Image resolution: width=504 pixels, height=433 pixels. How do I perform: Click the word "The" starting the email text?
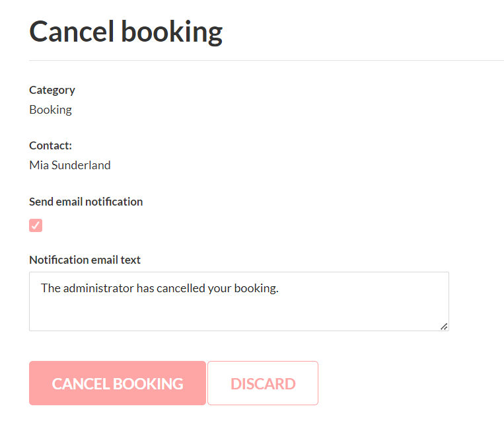50,288
